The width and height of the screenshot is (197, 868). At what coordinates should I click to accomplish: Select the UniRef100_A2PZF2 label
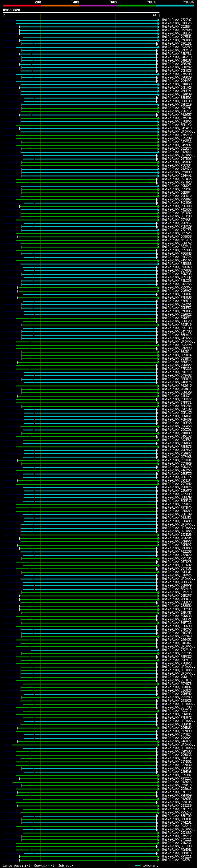coord(177,111)
